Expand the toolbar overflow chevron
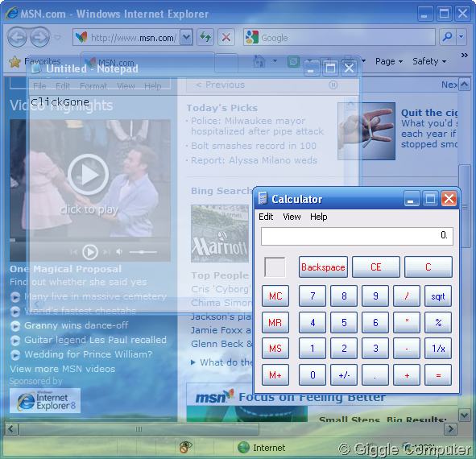This screenshot has height=459, width=476. pos(464,56)
